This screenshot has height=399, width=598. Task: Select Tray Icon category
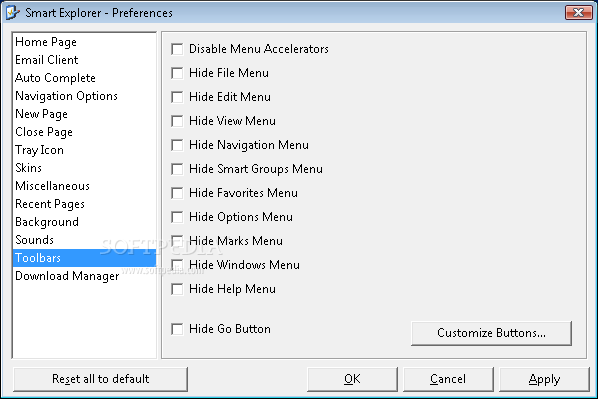click(84, 150)
